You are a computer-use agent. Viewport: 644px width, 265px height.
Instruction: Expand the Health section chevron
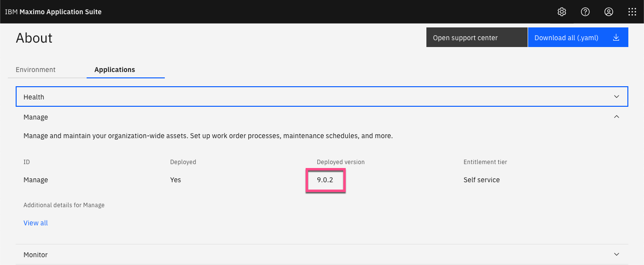tap(617, 97)
